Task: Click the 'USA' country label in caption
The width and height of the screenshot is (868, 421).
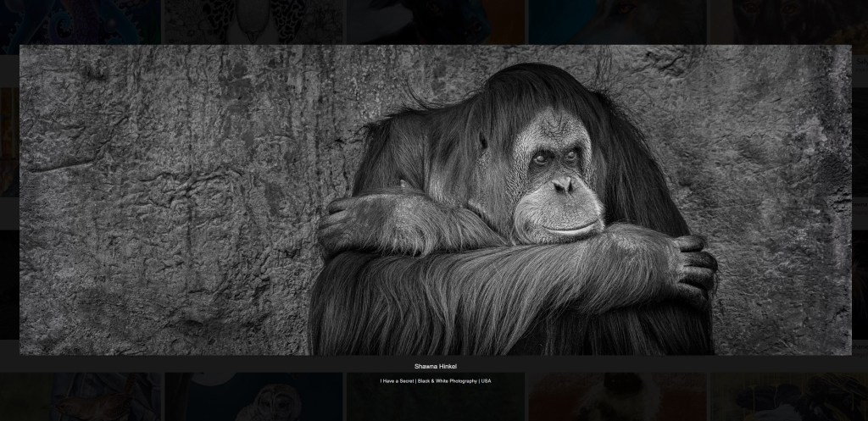Action: (x=486, y=381)
